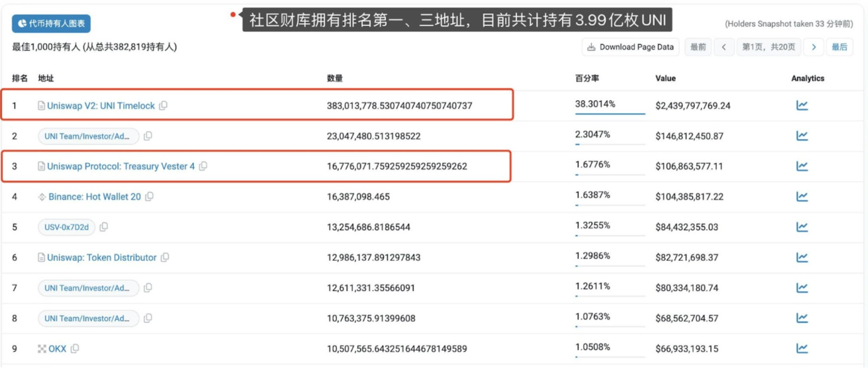Copy address of rank 2 UNI Team holder
Viewport: 868px width, 368px height.
148,136
